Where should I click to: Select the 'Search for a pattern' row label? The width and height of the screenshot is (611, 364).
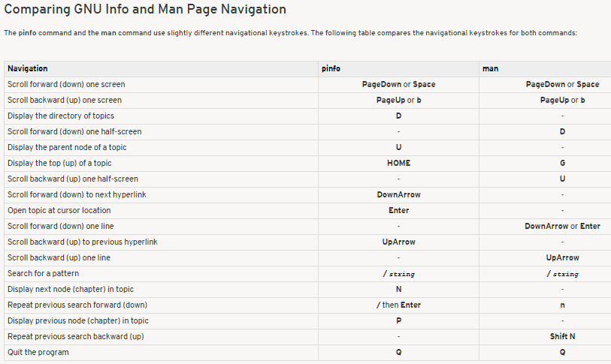coord(43,273)
